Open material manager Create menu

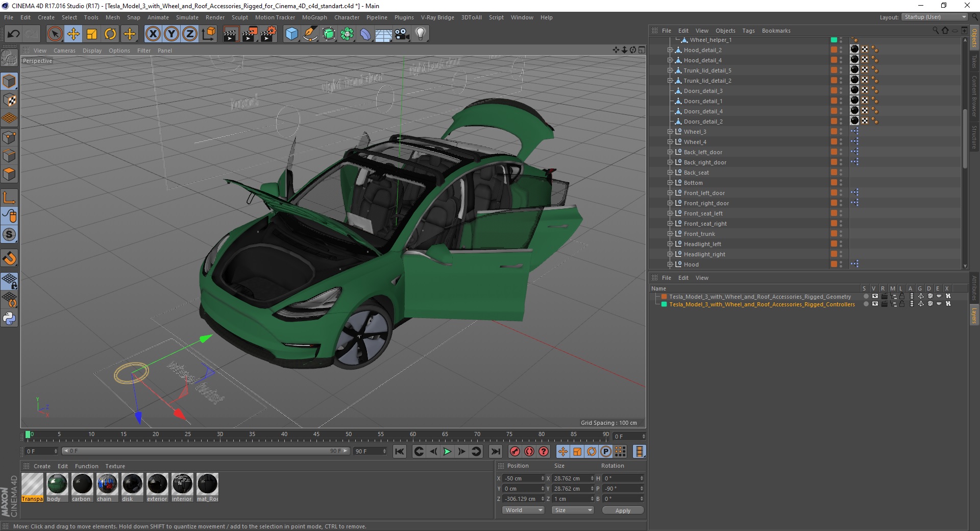[42, 466]
